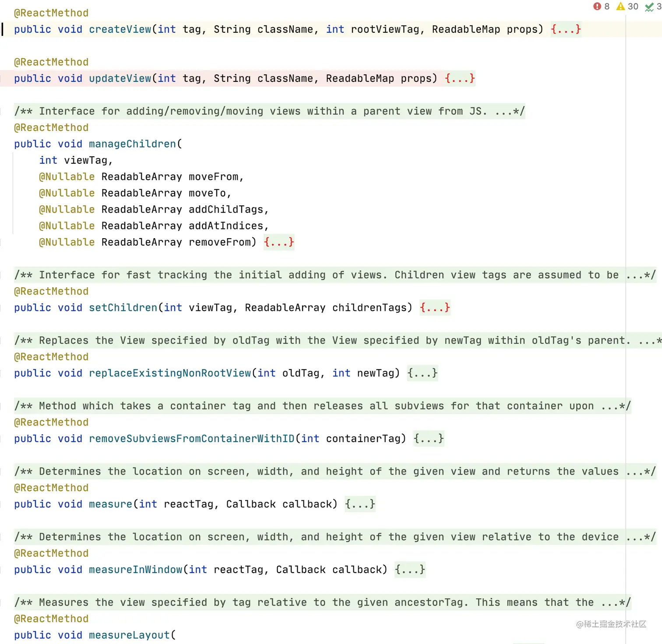Click the removeFrom parameter name
Image resolution: width=662 pixels, height=644 pixels.
tap(220, 242)
